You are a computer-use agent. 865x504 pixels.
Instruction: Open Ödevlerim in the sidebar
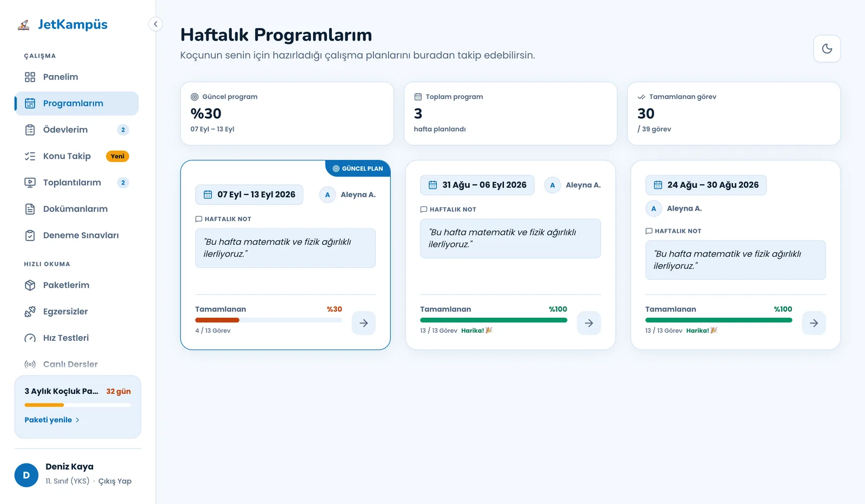(77, 130)
